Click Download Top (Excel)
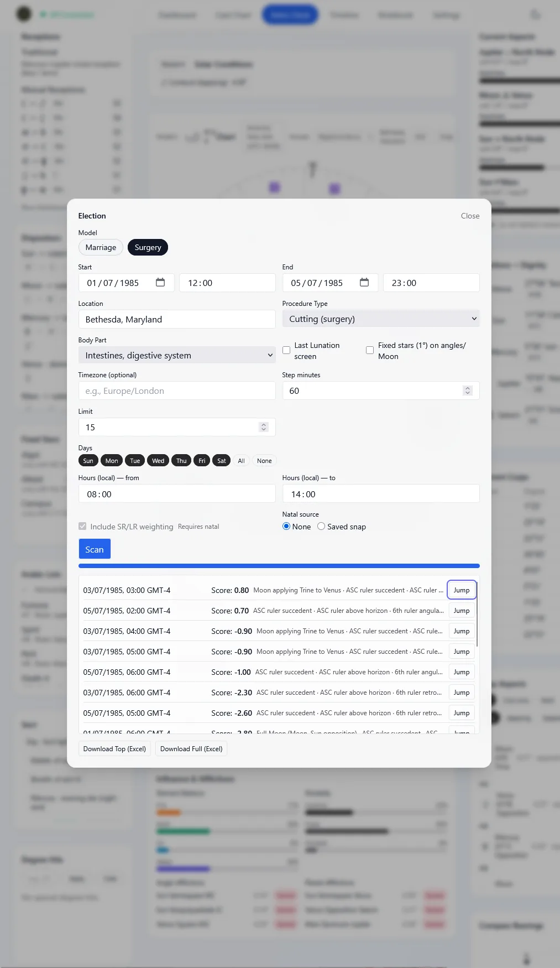 click(114, 749)
